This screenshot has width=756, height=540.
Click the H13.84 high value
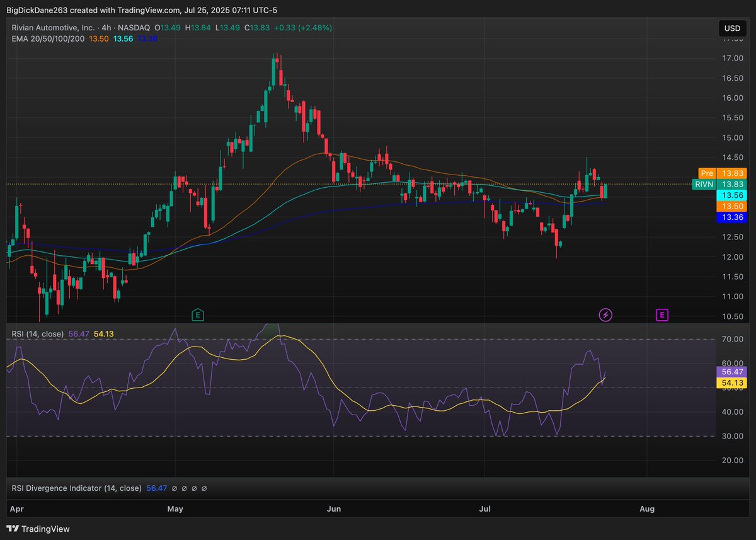point(198,28)
